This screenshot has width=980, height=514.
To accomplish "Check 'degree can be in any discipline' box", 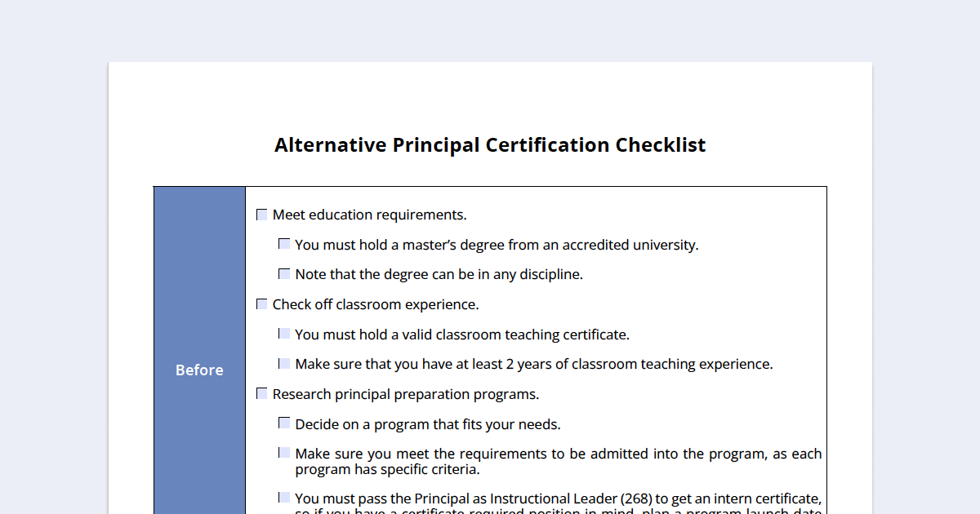I will click(284, 274).
